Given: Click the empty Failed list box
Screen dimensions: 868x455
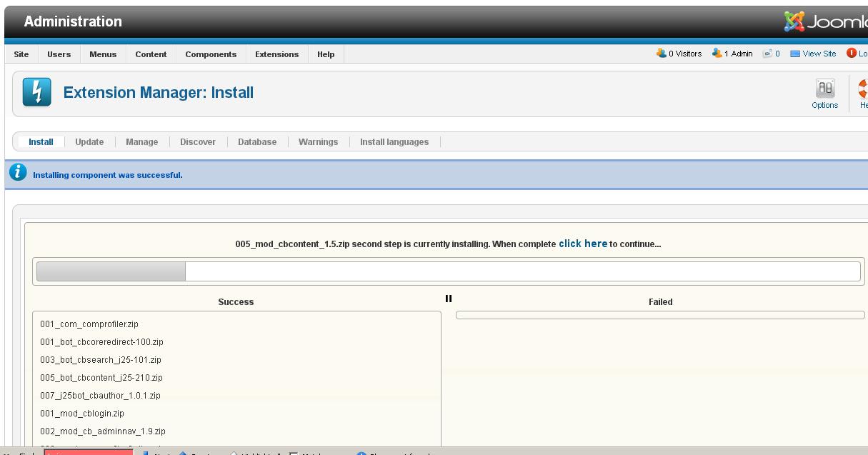Looking at the screenshot, I should pyautogui.click(x=660, y=315).
